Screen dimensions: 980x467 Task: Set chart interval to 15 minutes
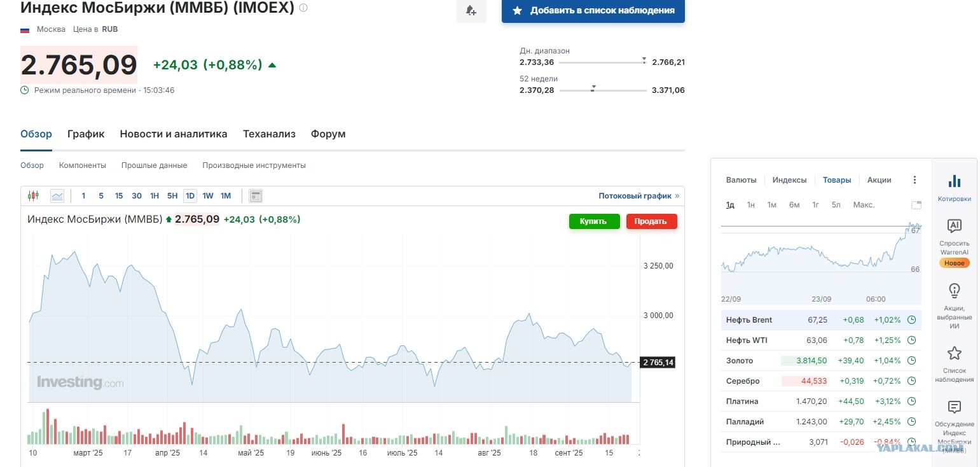point(119,196)
